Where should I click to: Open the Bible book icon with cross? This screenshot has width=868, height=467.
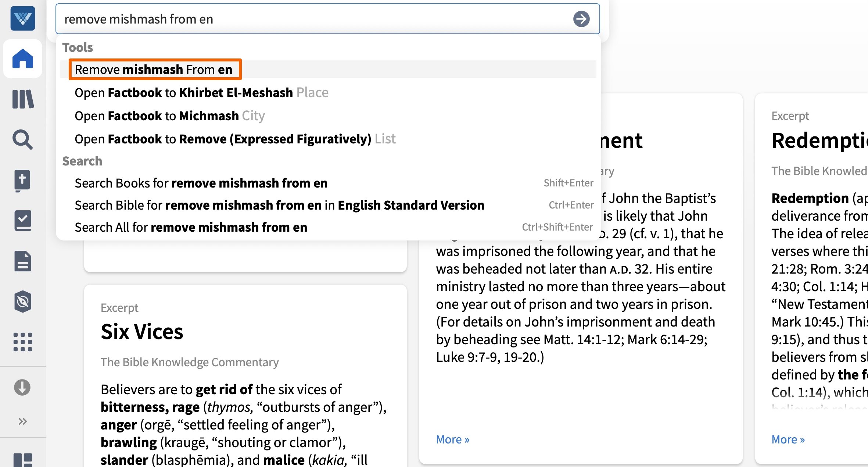pyautogui.click(x=23, y=180)
